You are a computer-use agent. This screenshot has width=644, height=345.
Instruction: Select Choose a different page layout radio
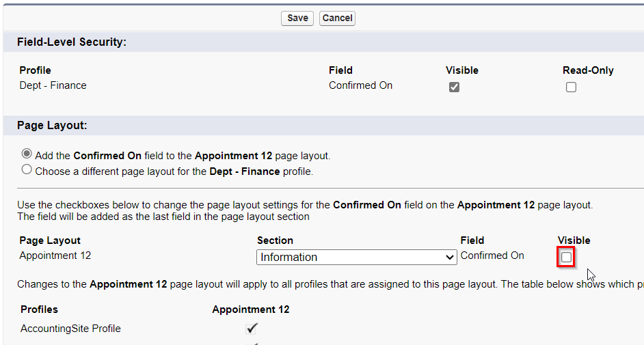(27, 169)
